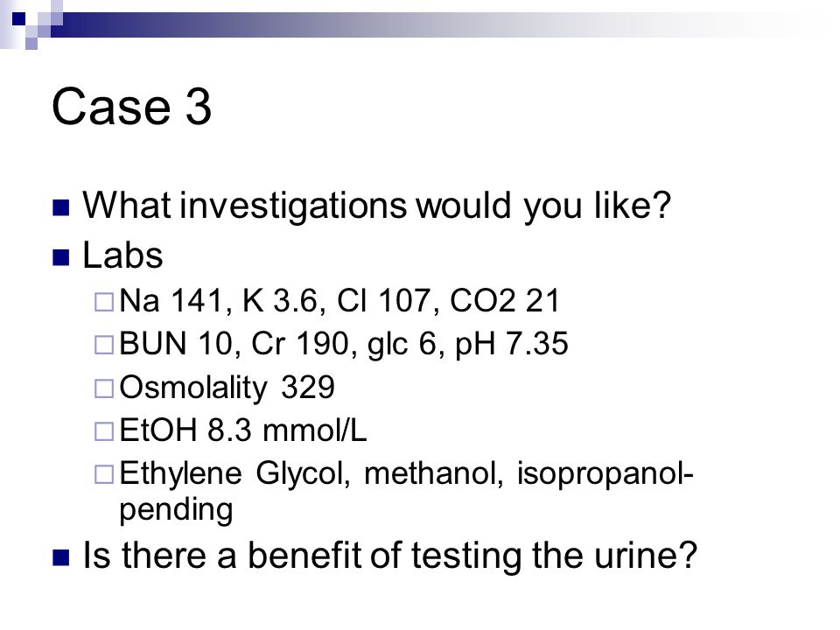Click the square bullet before 'What investigations'
This screenshot has height=630, width=840.
[x=61, y=207]
